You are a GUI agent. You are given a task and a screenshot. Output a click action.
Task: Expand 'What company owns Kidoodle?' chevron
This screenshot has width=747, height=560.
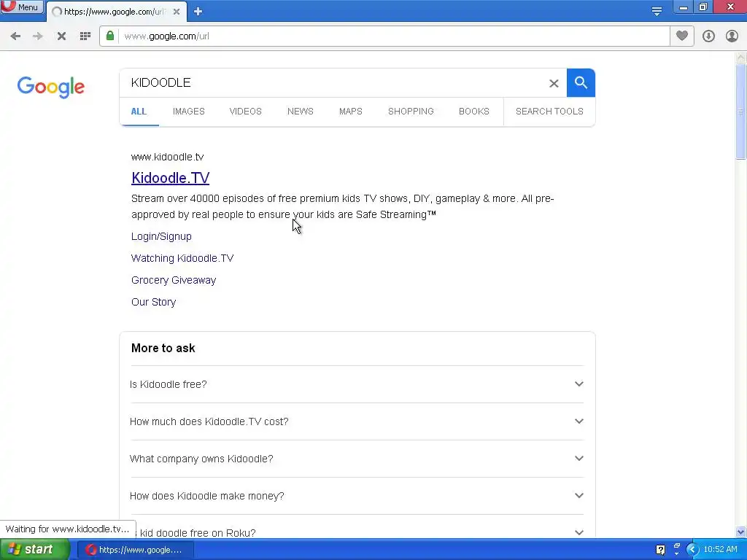[578, 458]
